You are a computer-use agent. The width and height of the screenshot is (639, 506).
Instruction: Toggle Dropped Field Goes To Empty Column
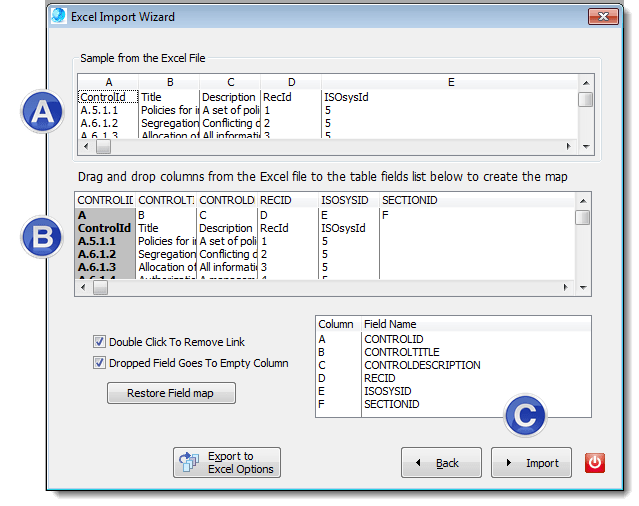coord(99,363)
